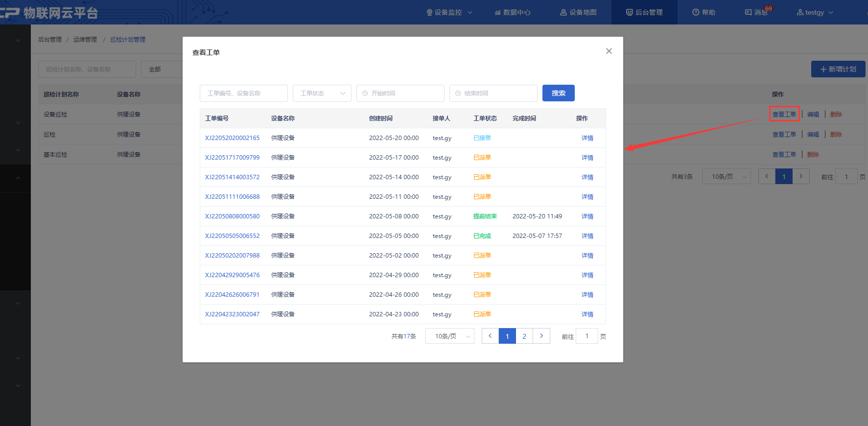Image resolution: width=868 pixels, height=426 pixels.
Task: Open work order XJ22042929005476
Action: click(x=232, y=275)
